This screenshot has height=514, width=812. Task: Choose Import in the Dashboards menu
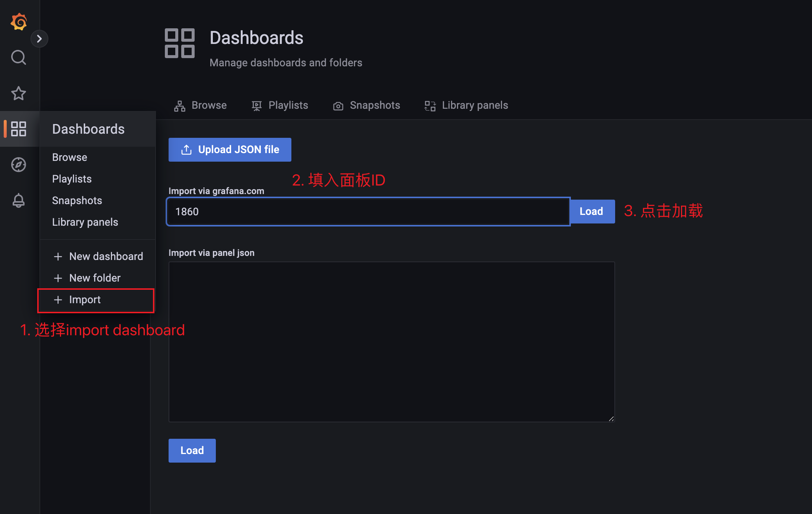coord(85,300)
